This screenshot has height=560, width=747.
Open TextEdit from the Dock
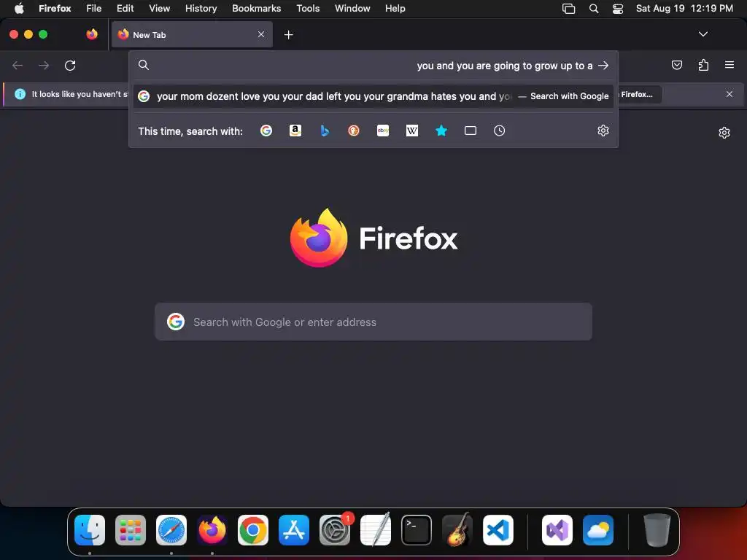pyautogui.click(x=376, y=530)
